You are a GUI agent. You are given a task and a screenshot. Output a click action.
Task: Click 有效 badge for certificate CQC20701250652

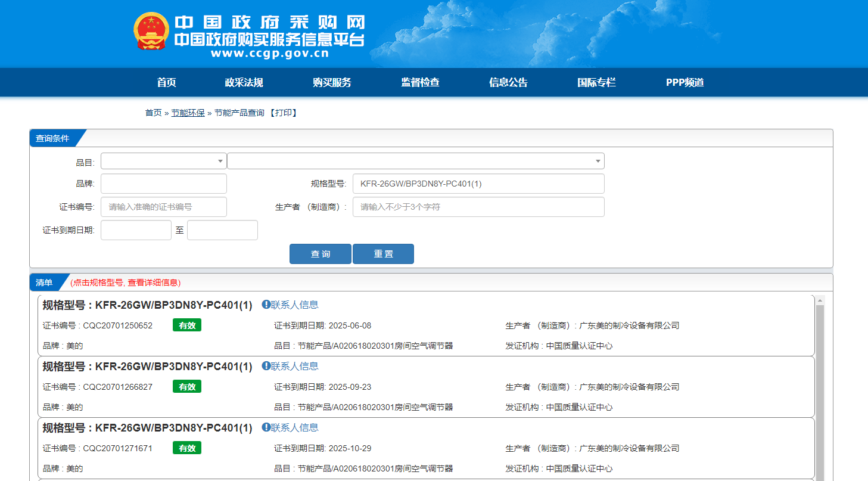tap(187, 325)
